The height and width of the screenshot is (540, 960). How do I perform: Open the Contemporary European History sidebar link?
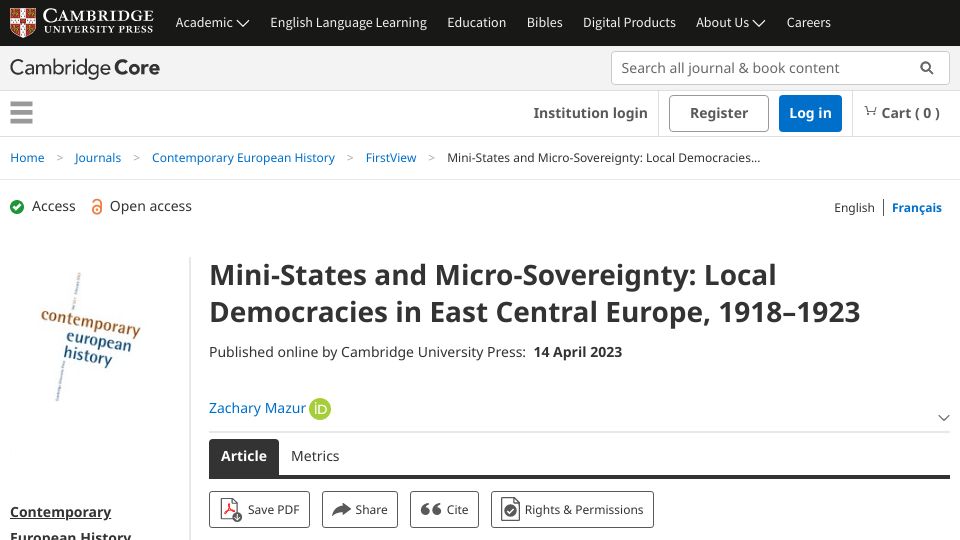(x=70, y=523)
